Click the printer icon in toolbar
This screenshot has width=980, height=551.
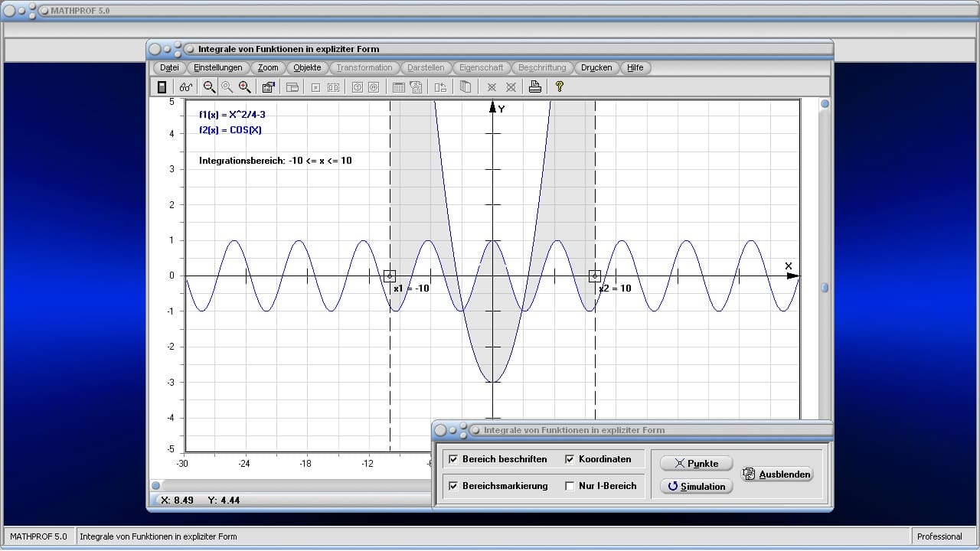pyautogui.click(x=535, y=87)
